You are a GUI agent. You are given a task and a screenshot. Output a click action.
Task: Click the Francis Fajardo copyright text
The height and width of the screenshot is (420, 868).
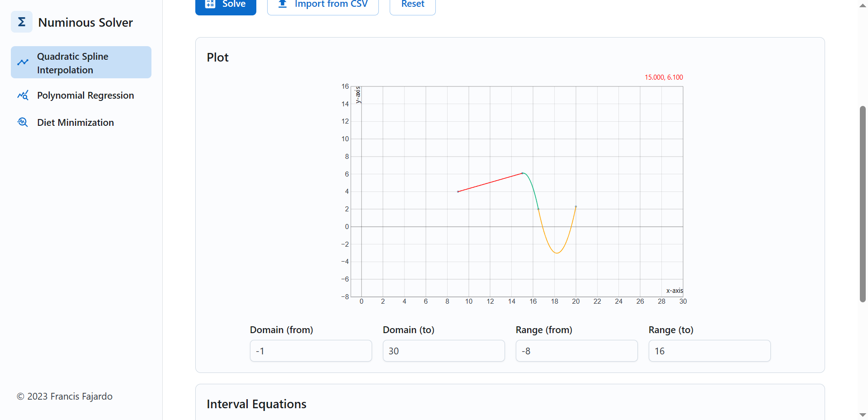(x=64, y=396)
